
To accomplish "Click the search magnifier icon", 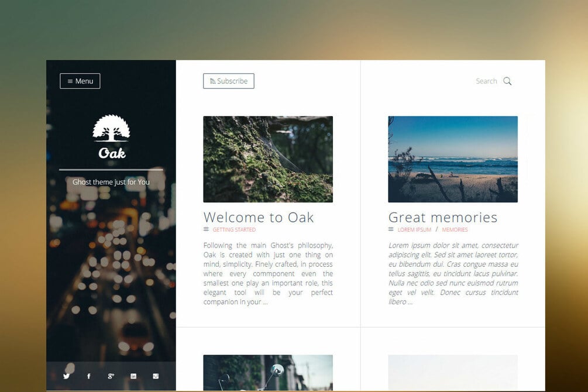I will point(507,81).
